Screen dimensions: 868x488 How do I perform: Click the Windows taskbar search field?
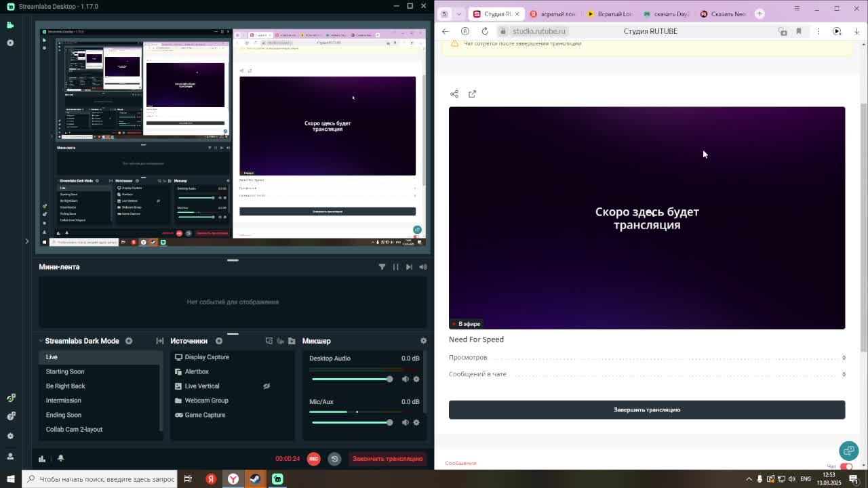pos(100,479)
